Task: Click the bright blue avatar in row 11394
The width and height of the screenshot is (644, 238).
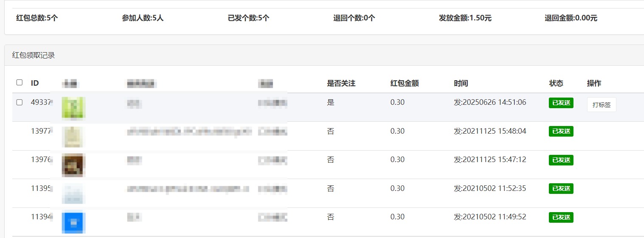Action: click(x=73, y=222)
